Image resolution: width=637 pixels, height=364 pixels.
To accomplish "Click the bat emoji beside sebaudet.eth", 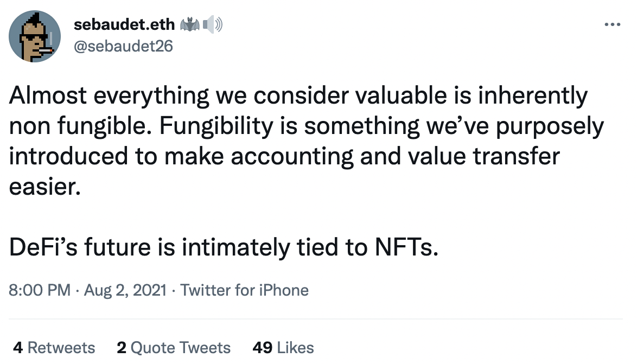I will [x=190, y=25].
